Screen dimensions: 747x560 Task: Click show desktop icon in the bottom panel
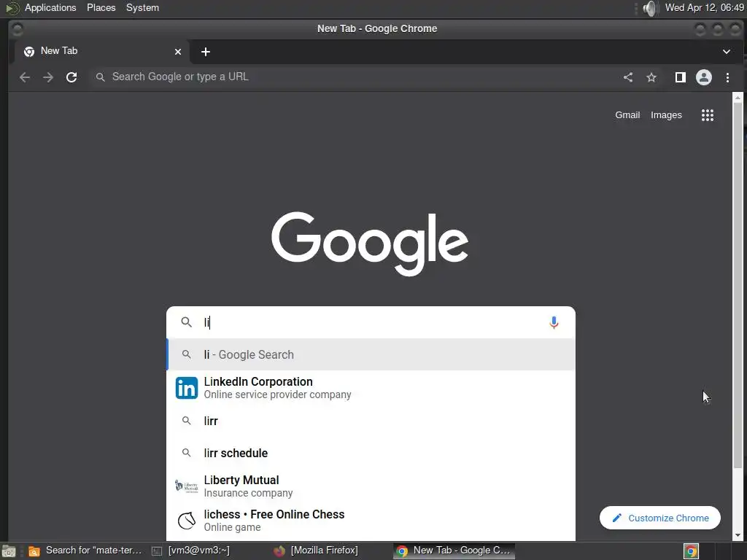click(x=9, y=551)
